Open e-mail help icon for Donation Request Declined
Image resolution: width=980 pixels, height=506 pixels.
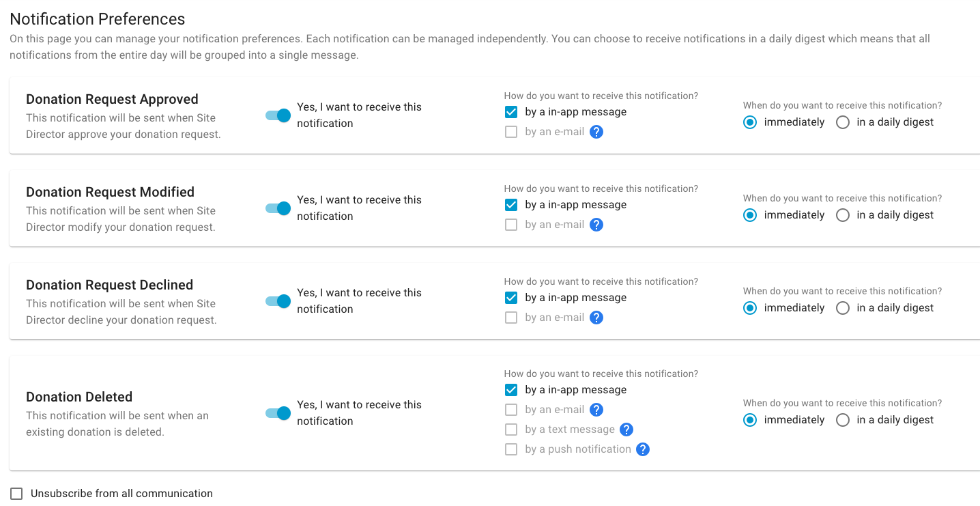coord(596,318)
